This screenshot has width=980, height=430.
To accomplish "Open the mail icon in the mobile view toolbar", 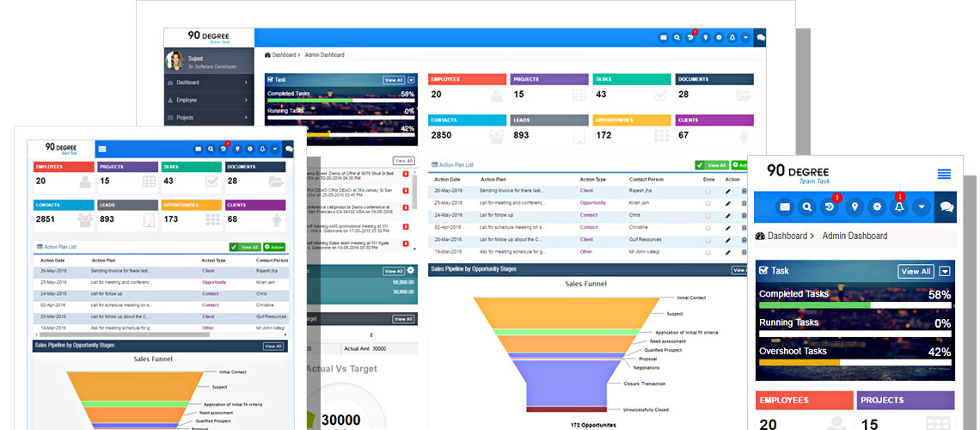I will pyautogui.click(x=784, y=206).
